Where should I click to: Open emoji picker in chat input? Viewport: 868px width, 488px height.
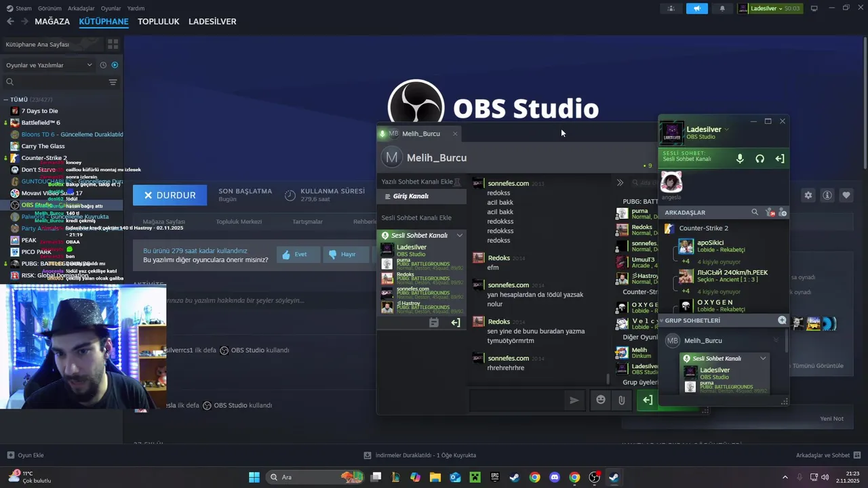601,400
